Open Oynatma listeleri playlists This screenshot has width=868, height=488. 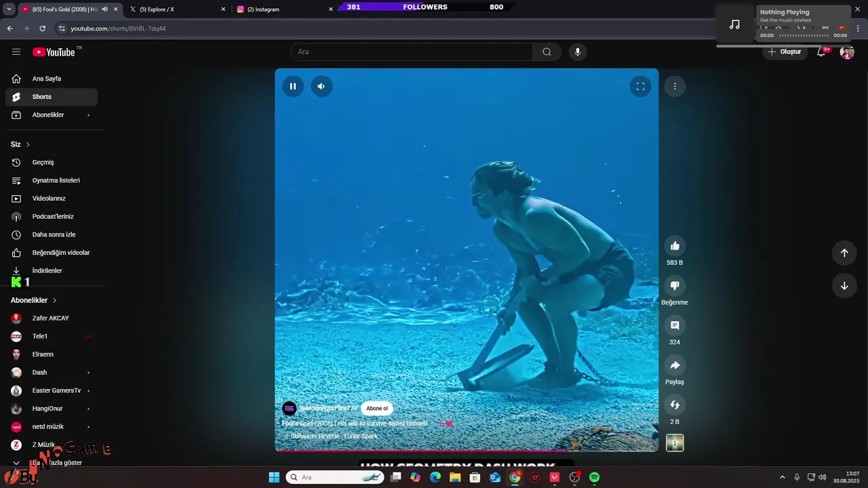click(52, 180)
